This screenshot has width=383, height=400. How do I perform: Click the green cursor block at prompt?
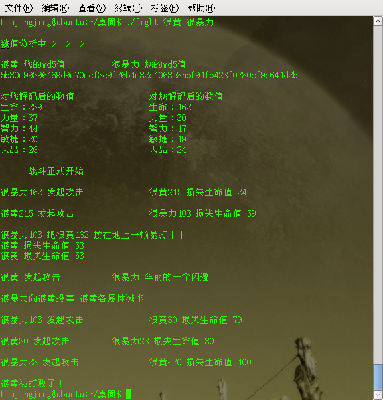(129, 394)
